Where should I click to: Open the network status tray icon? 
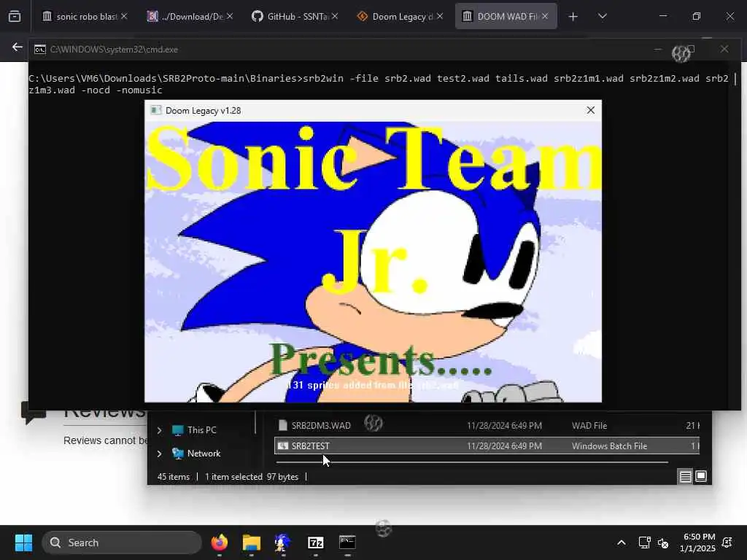645,542
